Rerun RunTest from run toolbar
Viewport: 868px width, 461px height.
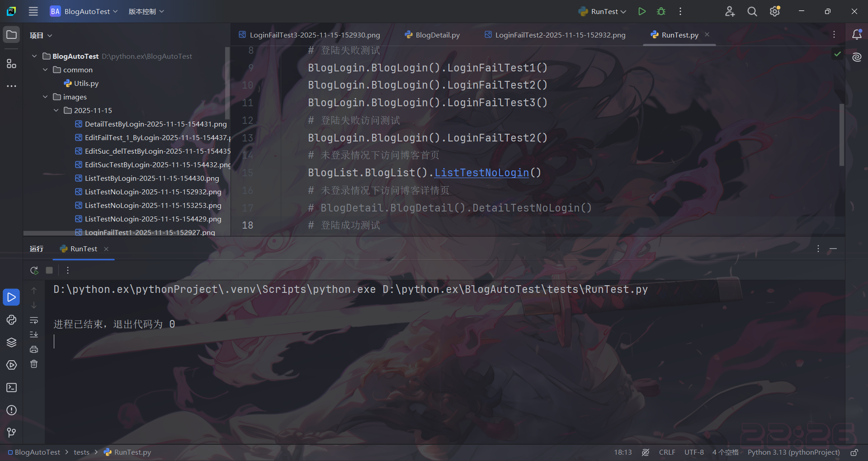point(34,270)
